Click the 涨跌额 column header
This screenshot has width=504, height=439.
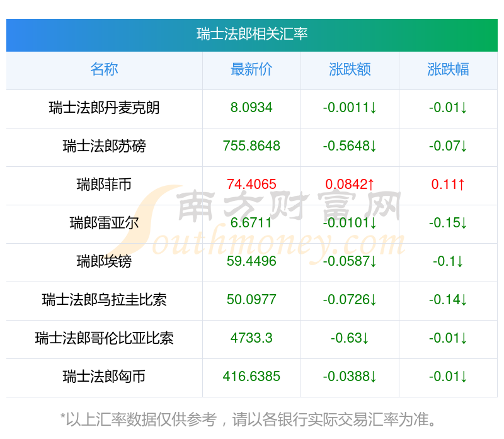click(350, 69)
